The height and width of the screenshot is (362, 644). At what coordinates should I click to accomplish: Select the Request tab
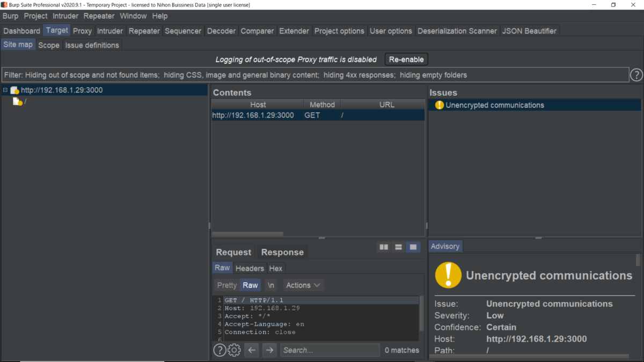pyautogui.click(x=233, y=252)
